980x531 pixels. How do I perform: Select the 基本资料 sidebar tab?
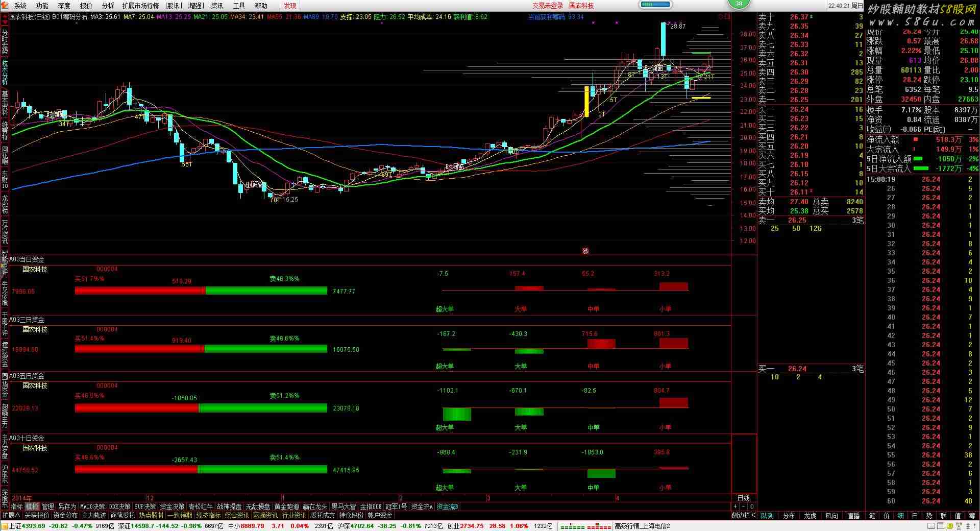point(5,103)
